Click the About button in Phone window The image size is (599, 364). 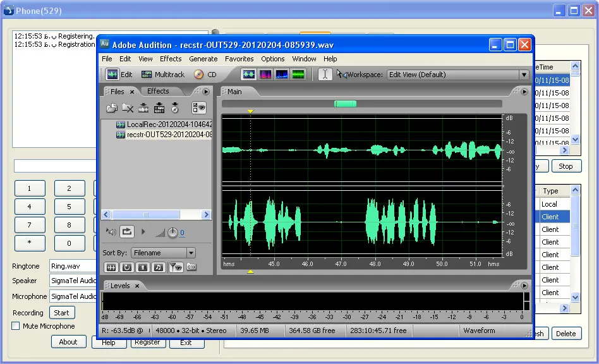pyautogui.click(x=68, y=342)
